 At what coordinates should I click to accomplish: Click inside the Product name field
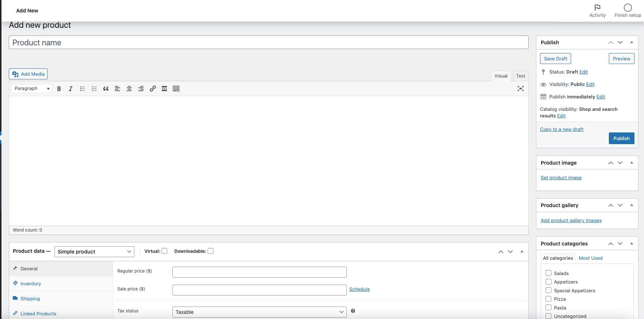pos(269,42)
